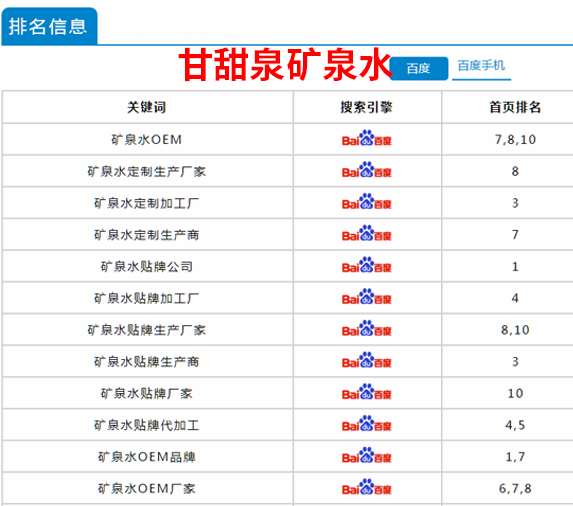Click Baidu logo in 矿泉水定制加工厂 row

[x=367, y=202]
